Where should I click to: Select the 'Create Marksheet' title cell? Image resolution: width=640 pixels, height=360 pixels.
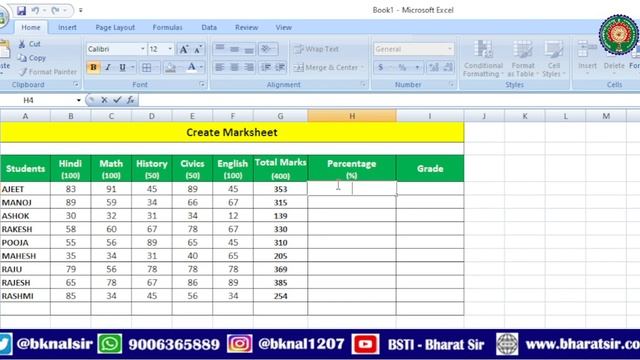click(x=232, y=132)
